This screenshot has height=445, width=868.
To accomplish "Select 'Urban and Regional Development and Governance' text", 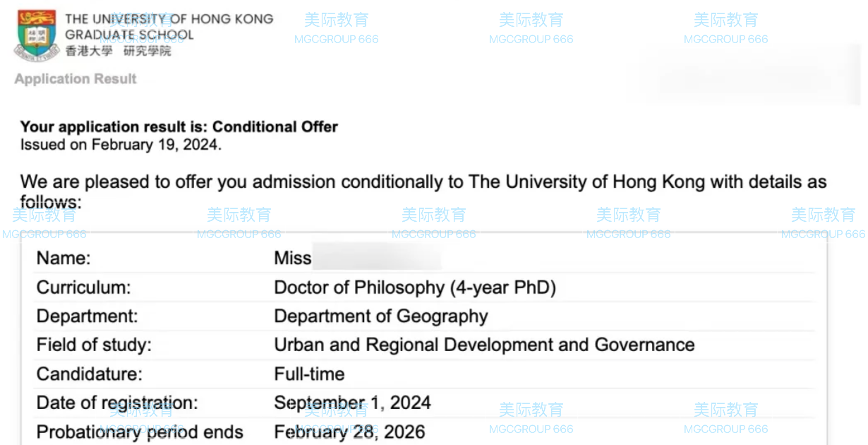I will coord(484,345).
